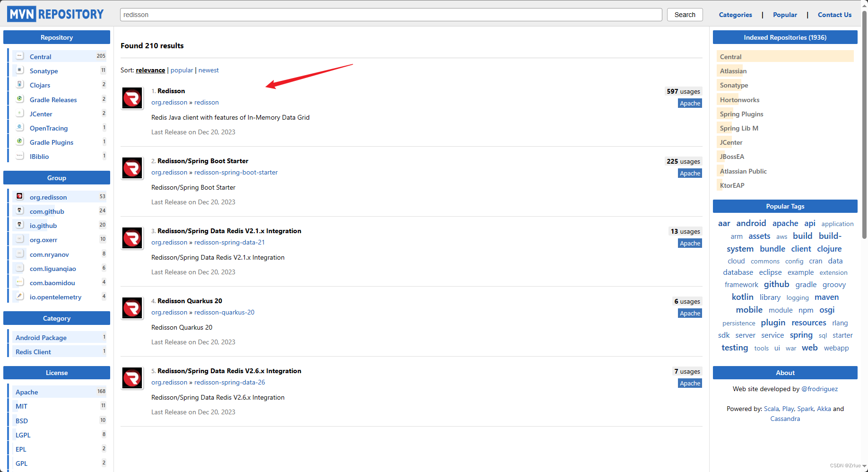The image size is (868, 472).
Task: Click the org.redisson group icon
Action: (x=20, y=196)
